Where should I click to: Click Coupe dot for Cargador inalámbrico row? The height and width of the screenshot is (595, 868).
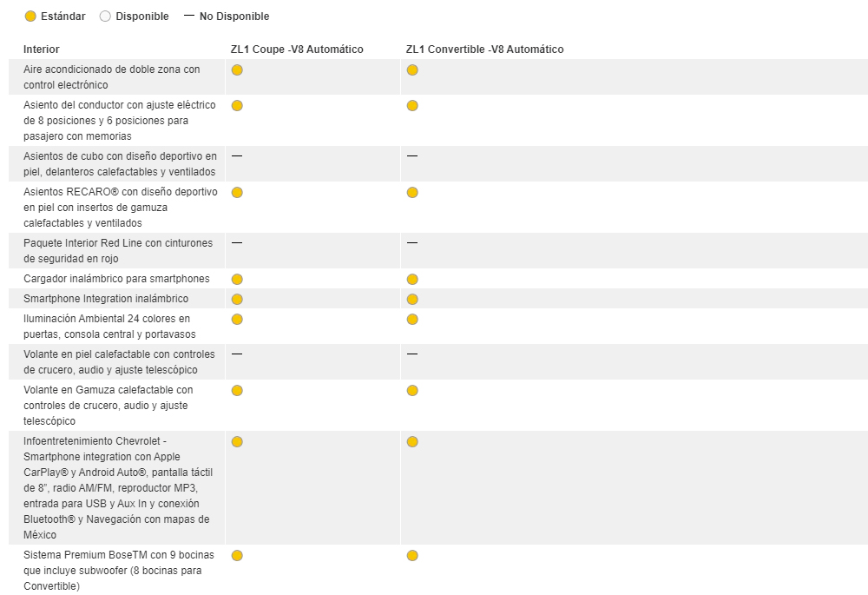237,280
